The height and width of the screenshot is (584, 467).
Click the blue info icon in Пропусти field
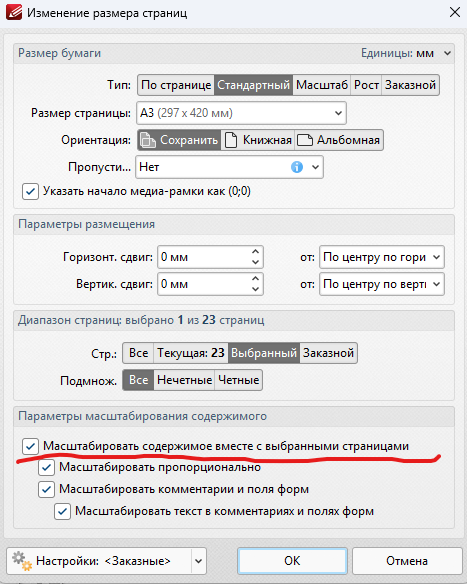coord(296,167)
